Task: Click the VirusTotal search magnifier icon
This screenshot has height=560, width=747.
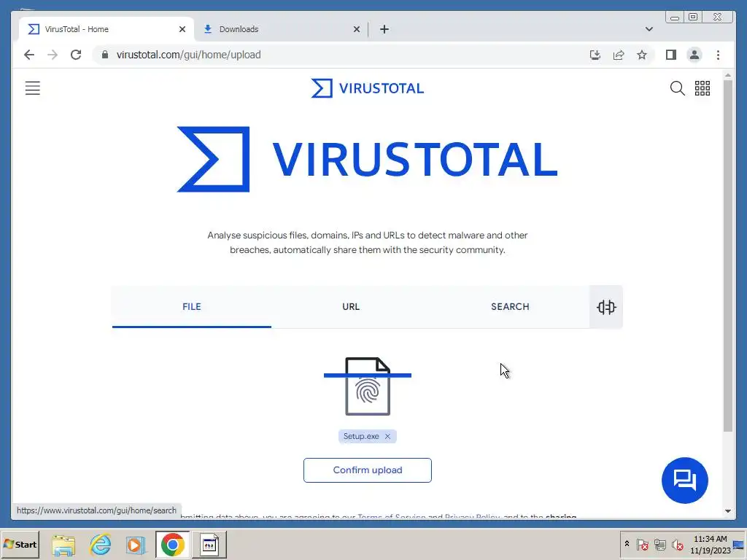Action: pyautogui.click(x=677, y=88)
